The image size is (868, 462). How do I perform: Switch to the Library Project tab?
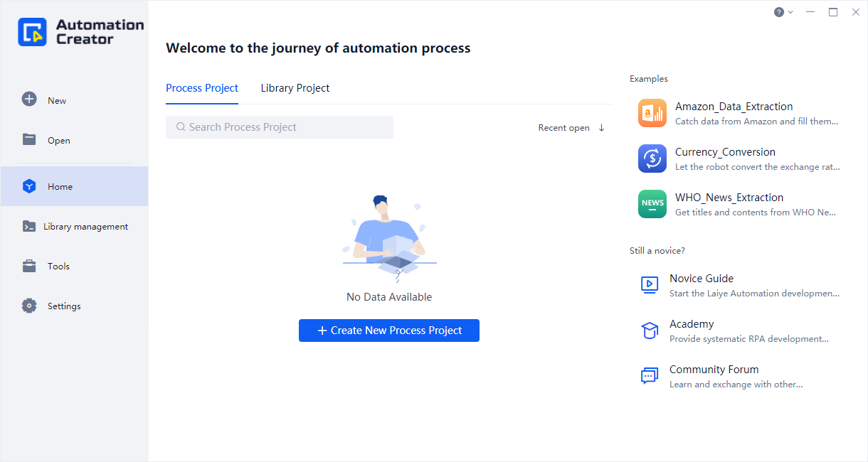(x=295, y=88)
